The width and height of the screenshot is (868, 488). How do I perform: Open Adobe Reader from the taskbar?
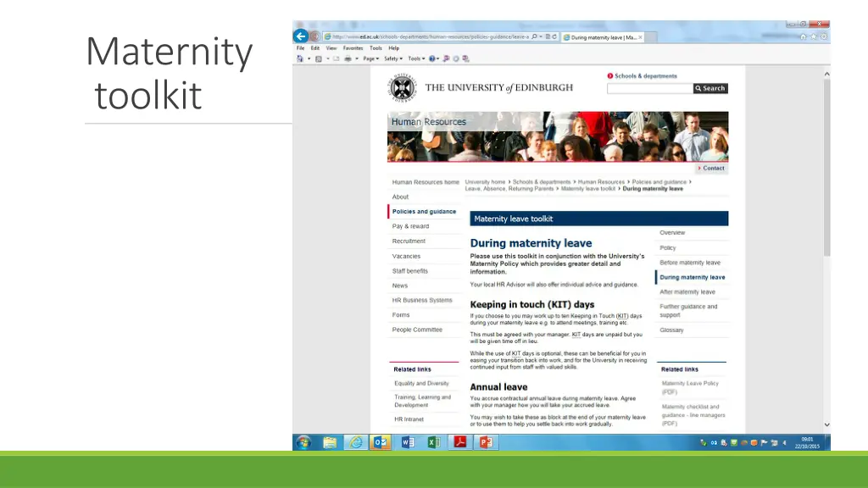(x=460, y=442)
